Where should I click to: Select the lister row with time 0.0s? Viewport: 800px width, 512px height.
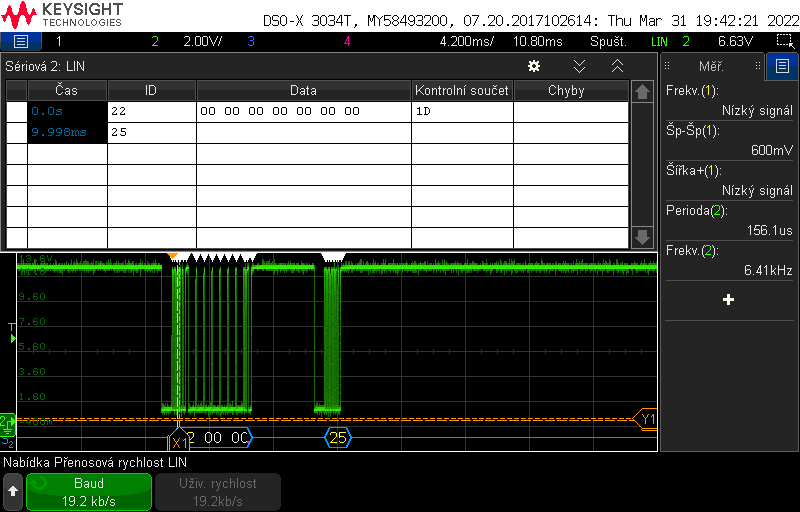point(317,111)
